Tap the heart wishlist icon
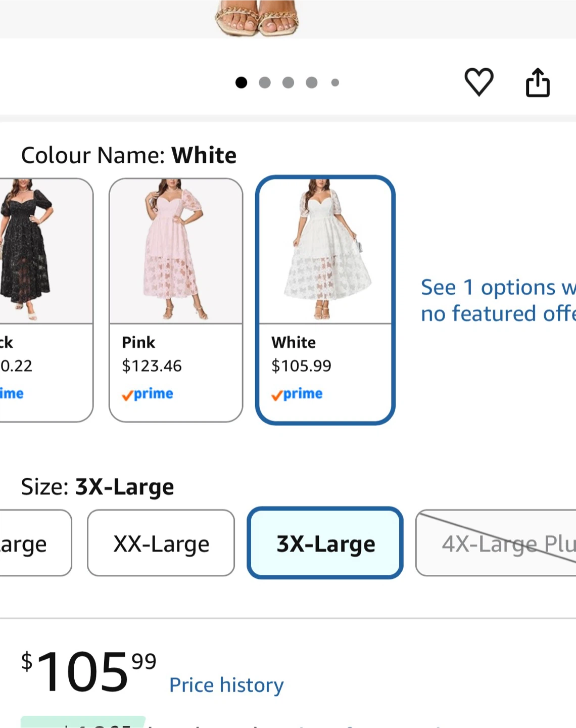This screenshot has height=728, width=576. pyautogui.click(x=478, y=82)
